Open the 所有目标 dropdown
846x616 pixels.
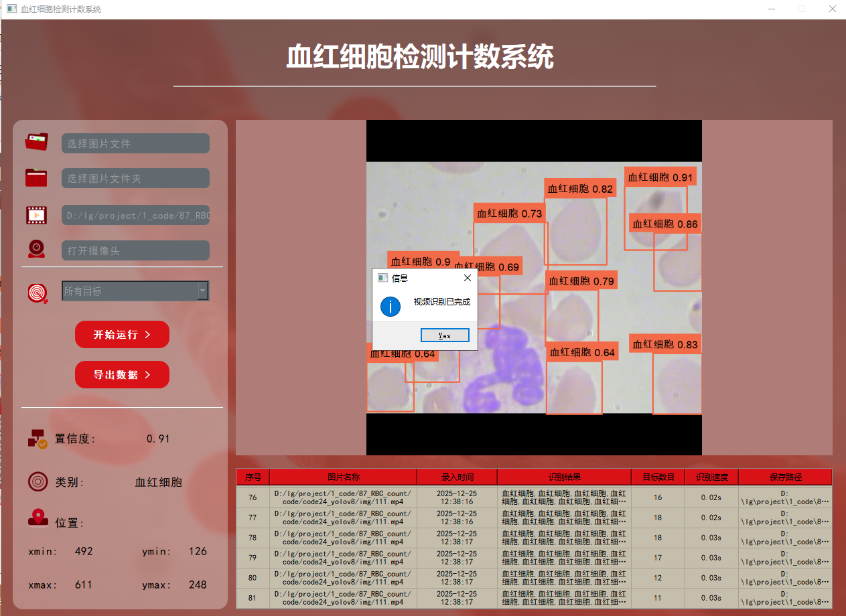click(x=135, y=291)
